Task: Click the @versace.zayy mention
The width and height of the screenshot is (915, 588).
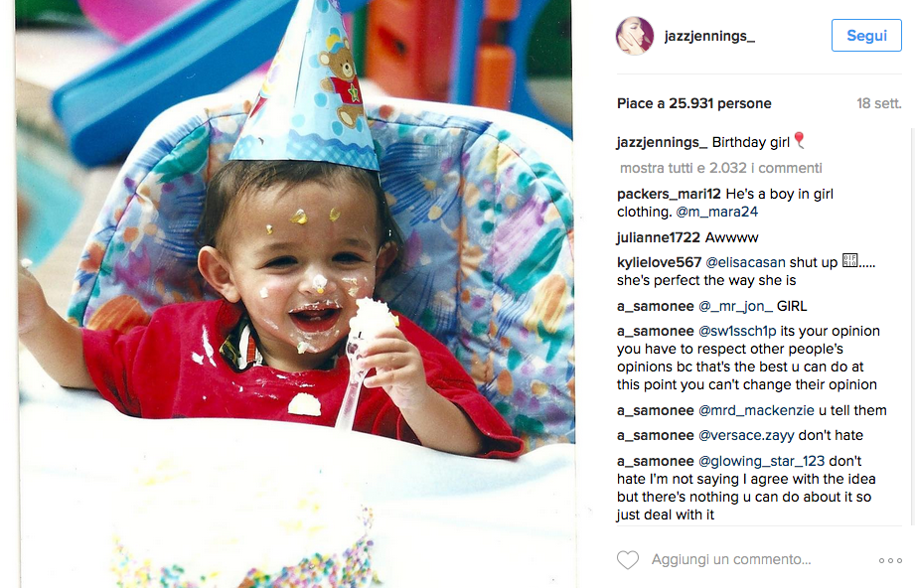Action: pyautogui.click(x=746, y=436)
